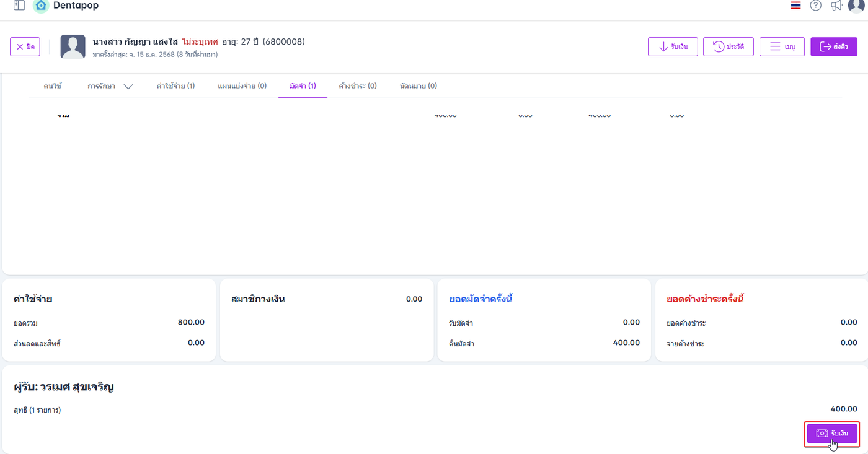Open patient history with ประวัติ button
868x454 pixels.
click(728, 47)
